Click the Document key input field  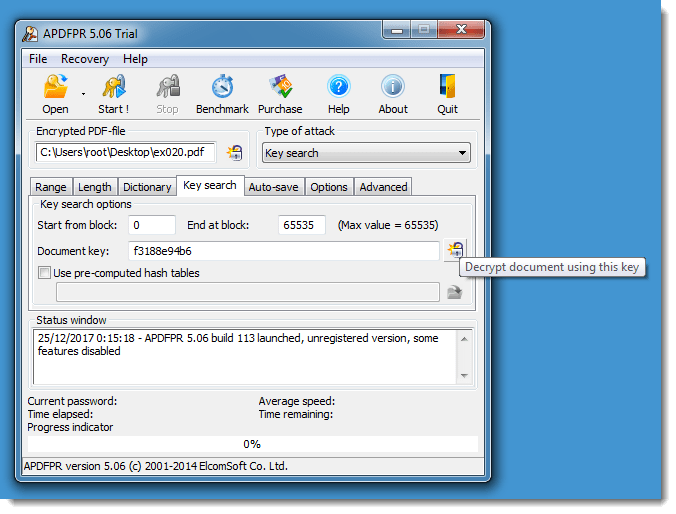coord(282,250)
